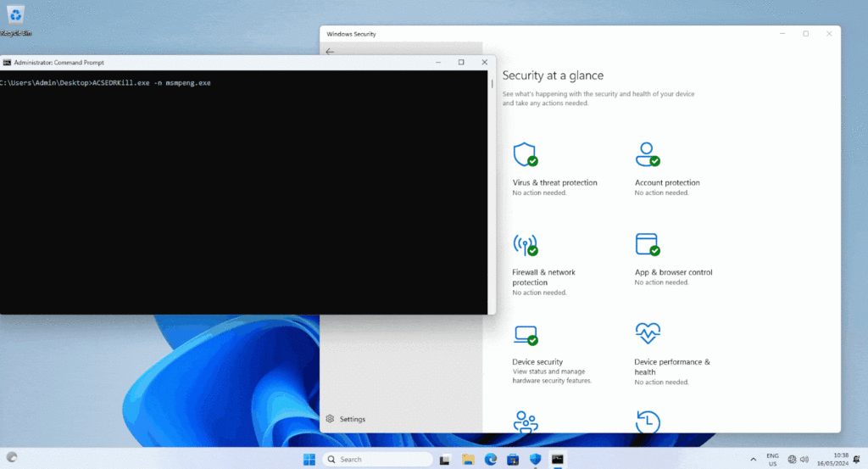868x469 pixels.
Task: Open Protection history clock icon
Action: point(647,422)
